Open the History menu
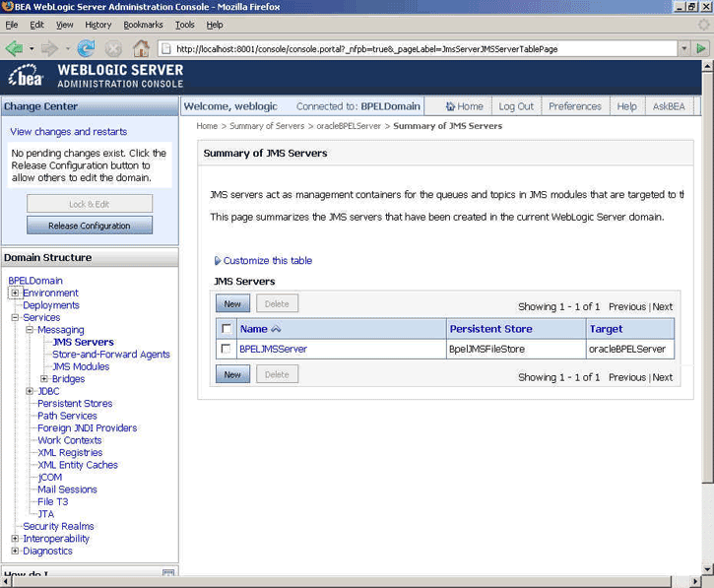This screenshot has width=714, height=588. pos(97,25)
